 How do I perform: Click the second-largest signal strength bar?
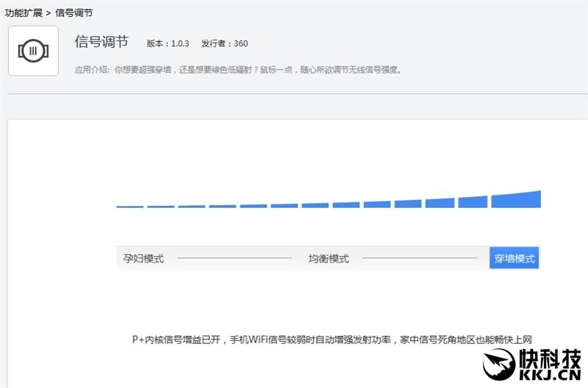coord(473,201)
